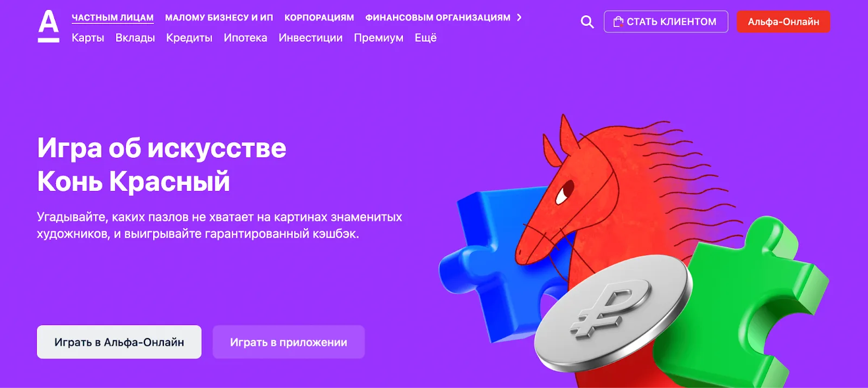This screenshot has width=868, height=388.
Task: Click Играть в Альфа-Онлайн button
Action: click(119, 342)
